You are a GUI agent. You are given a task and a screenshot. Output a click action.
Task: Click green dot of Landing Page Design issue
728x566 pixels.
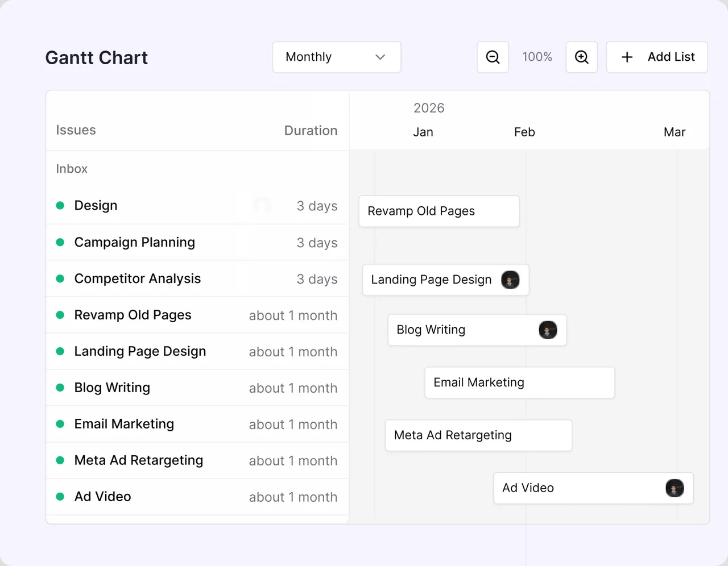(60, 351)
